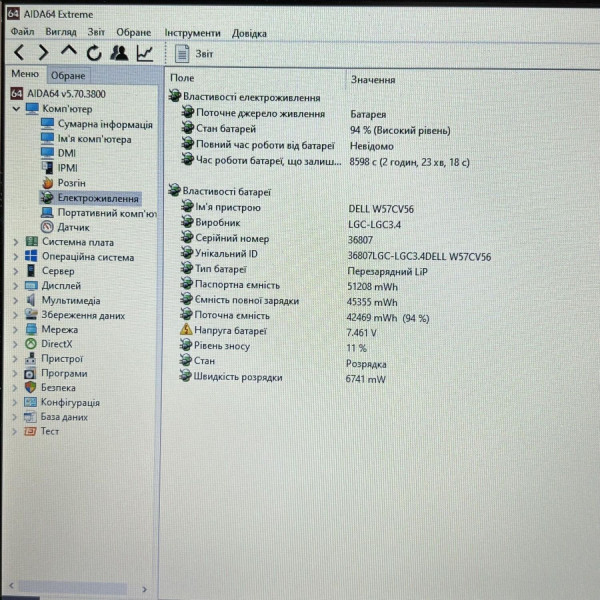The height and width of the screenshot is (600, 600).
Task: Select Портативний комп'ютер item
Action: click(107, 213)
